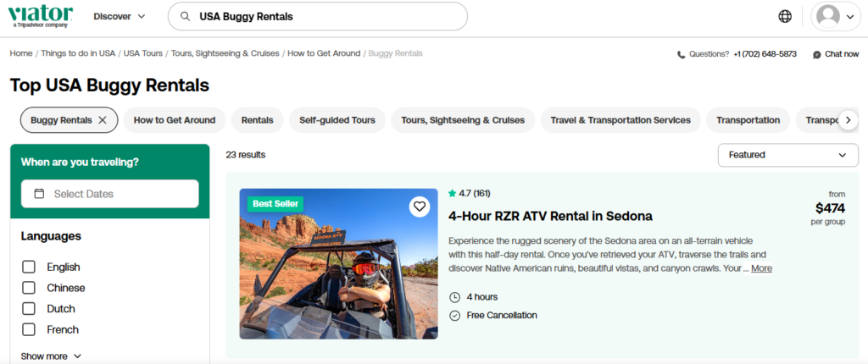Screen dimensions: 868x364
Task: Click the USA Buggy Rentals search field
Action: (318, 17)
